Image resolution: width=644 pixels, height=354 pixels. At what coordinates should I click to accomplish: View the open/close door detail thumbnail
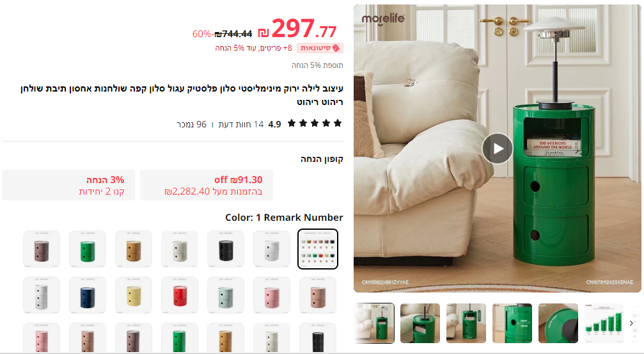512,323
